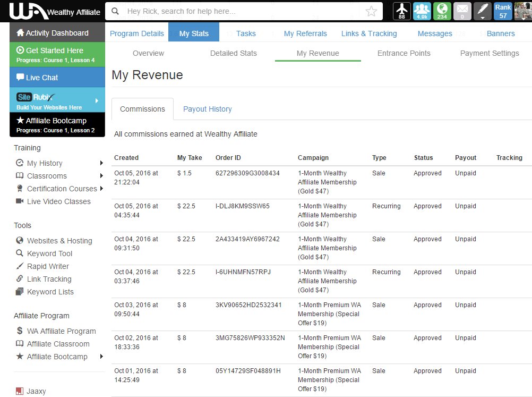Switch to the Program Details tab
The image size is (532, 397).
pos(137,33)
